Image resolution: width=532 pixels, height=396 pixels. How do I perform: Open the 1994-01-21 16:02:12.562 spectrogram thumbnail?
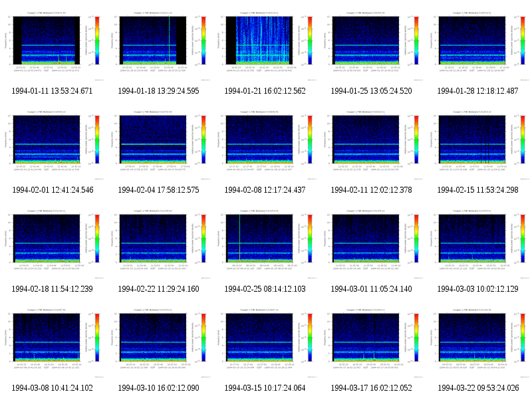click(x=265, y=47)
